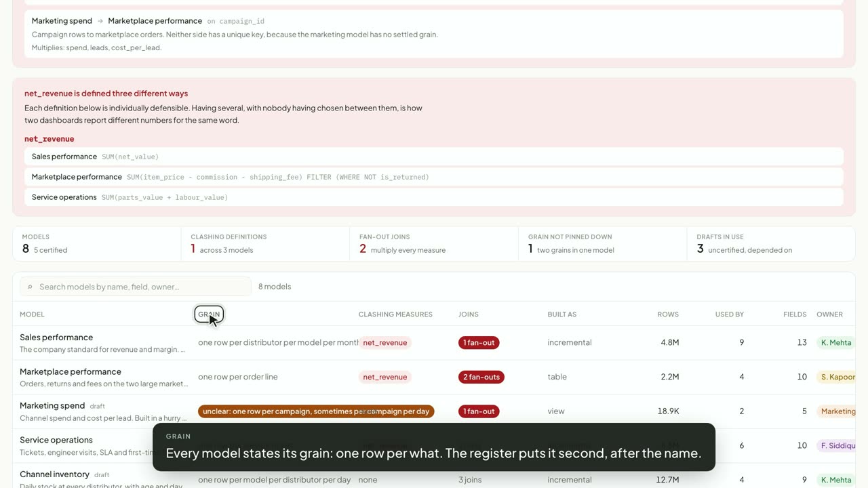Image resolution: width=868 pixels, height=488 pixels.
Task: Sort by the Model column header
Action: tap(32, 314)
